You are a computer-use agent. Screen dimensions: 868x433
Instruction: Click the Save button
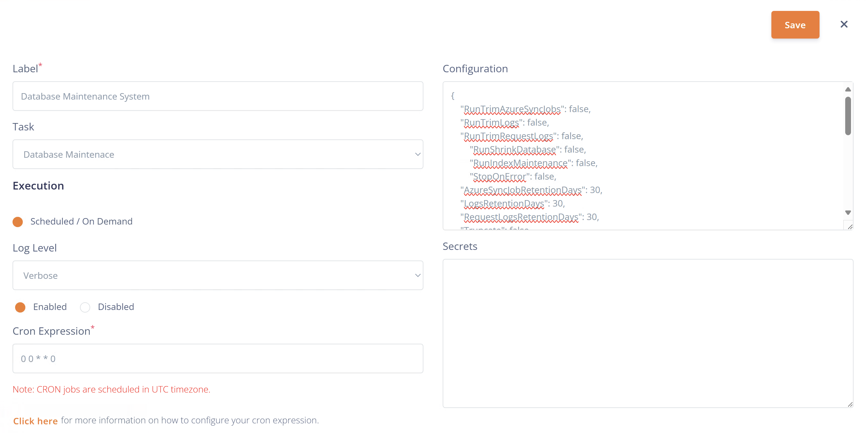pos(795,25)
